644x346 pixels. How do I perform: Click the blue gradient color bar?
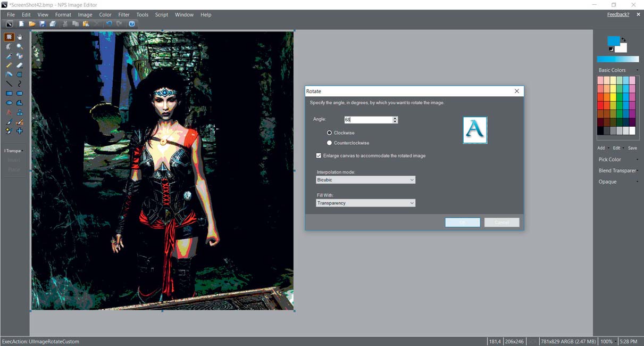[617, 59]
